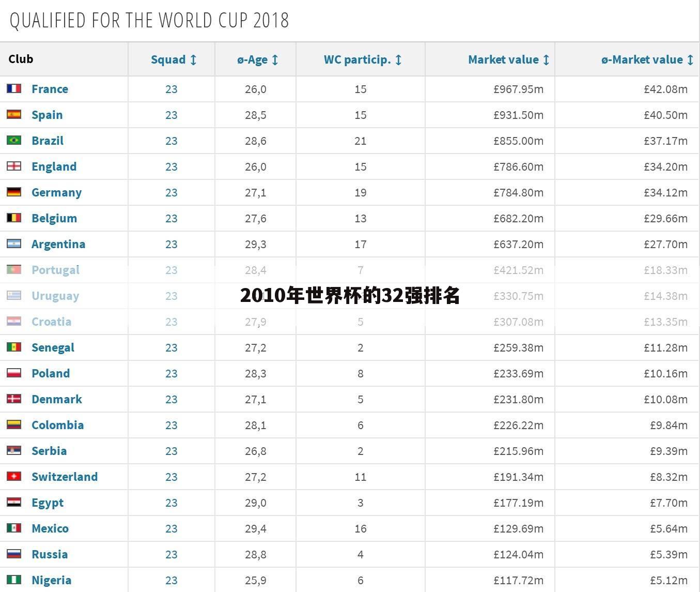The image size is (700, 592).
Task: Click the Senegal flag icon
Action: click(x=14, y=347)
